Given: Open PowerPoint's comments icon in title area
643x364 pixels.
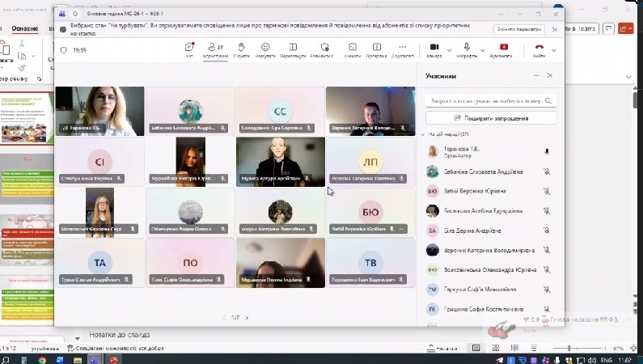Looking at the screenshot, I should pyautogui.click(x=608, y=28).
